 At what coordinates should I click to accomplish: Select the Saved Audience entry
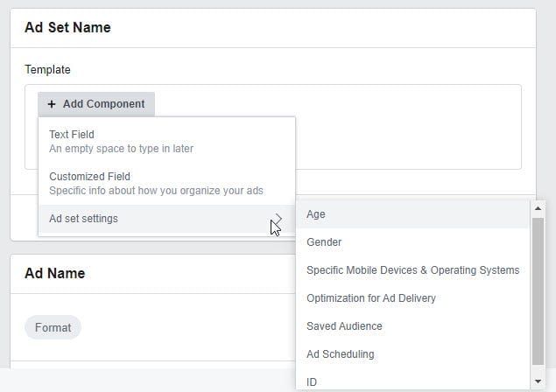point(344,326)
